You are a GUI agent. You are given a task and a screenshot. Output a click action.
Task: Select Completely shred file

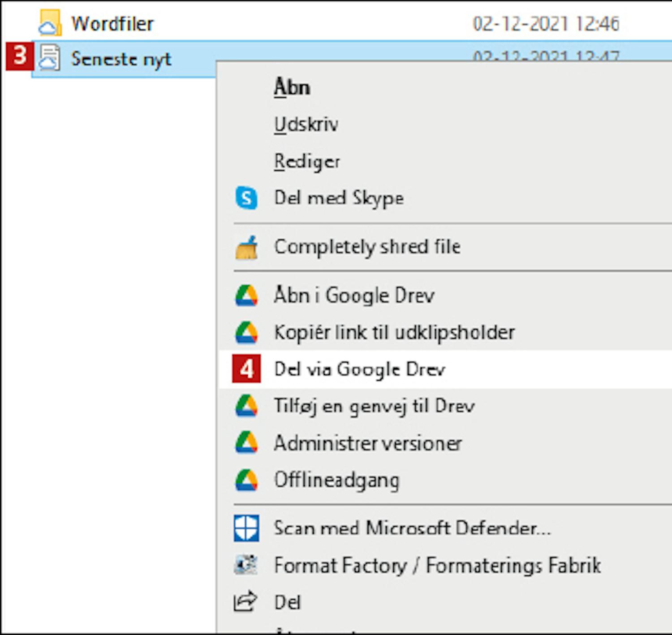click(x=367, y=247)
